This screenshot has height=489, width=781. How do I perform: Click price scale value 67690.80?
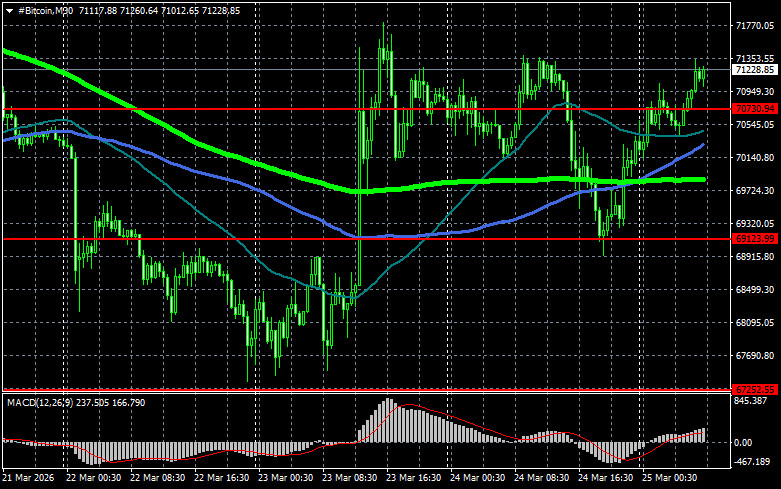(755, 356)
